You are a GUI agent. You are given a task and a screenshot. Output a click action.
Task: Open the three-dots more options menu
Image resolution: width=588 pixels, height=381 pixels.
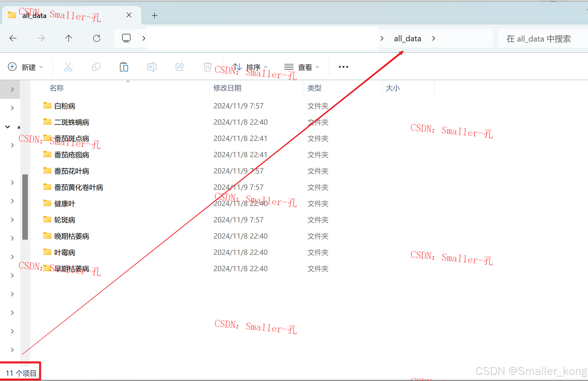click(x=343, y=67)
